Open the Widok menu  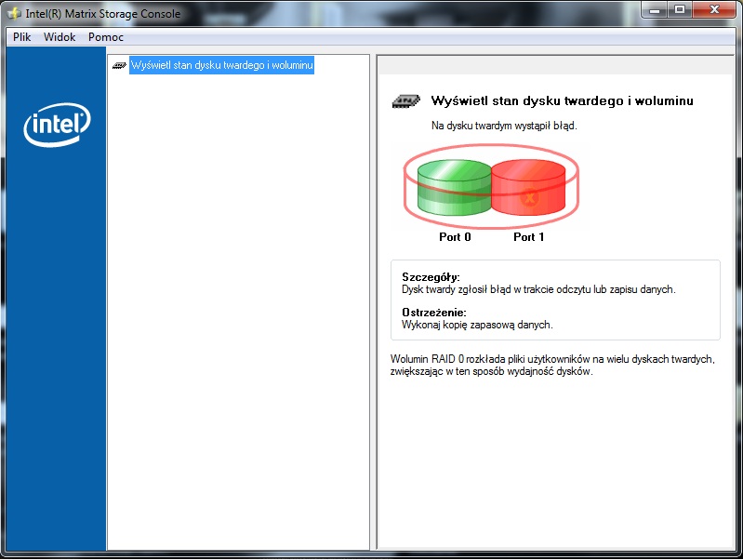click(60, 37)
